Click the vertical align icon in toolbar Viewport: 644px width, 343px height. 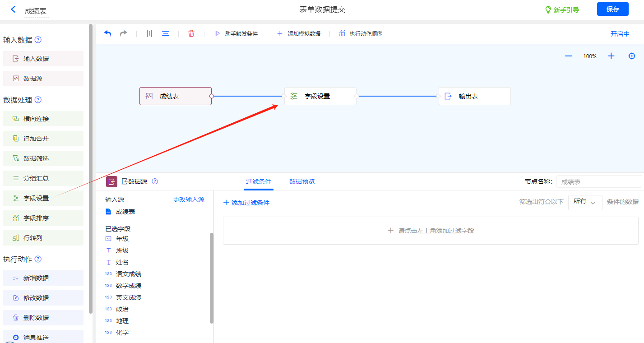[x=149, y=33]
